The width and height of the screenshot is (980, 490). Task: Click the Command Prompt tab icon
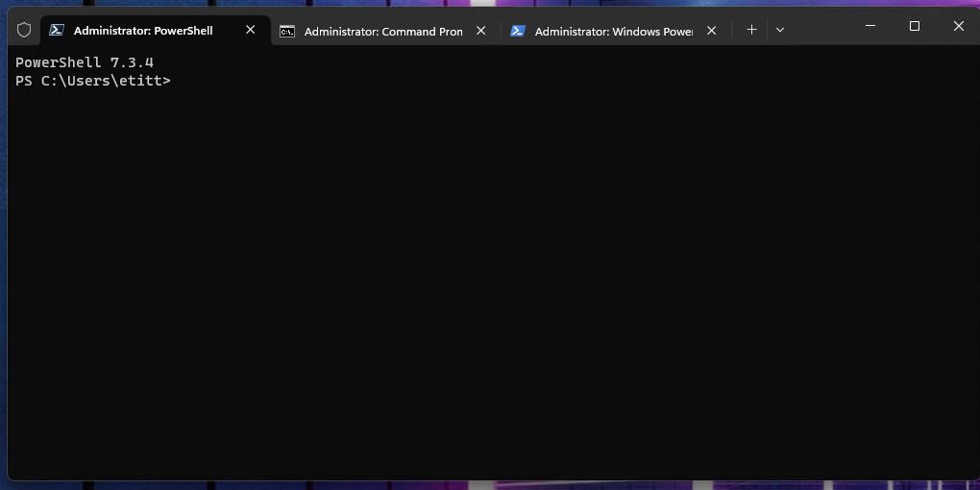[287, 31]
